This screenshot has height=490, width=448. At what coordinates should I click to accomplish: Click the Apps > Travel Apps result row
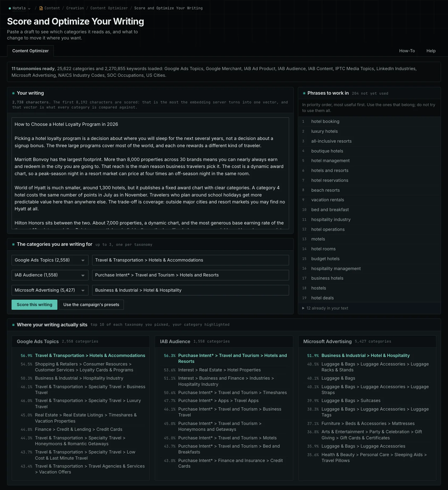pos(226,401)
